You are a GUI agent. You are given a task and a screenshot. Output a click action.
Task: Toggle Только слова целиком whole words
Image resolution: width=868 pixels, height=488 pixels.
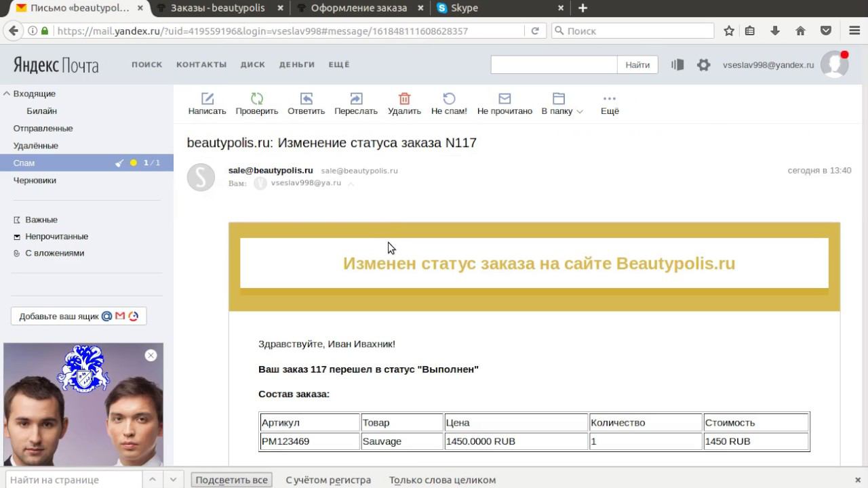coord(442,480)
